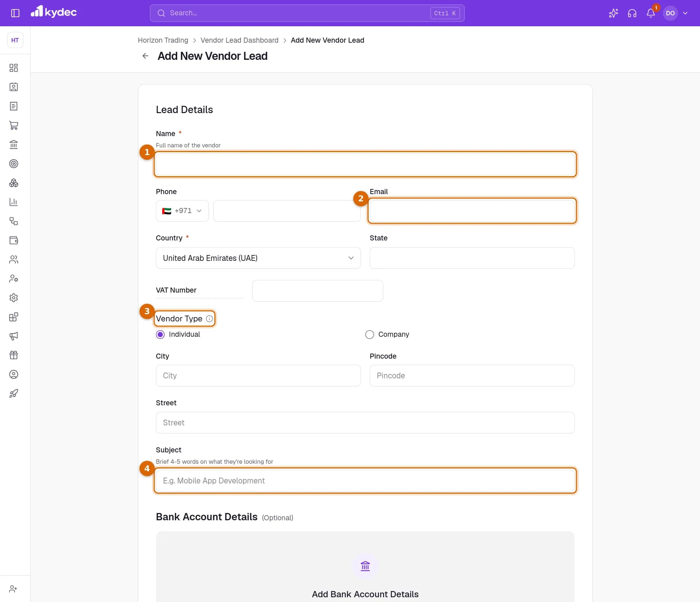This screenshot has width=700, height=602.
Task: Open the headphones support icon
Action: coord(632,13)
